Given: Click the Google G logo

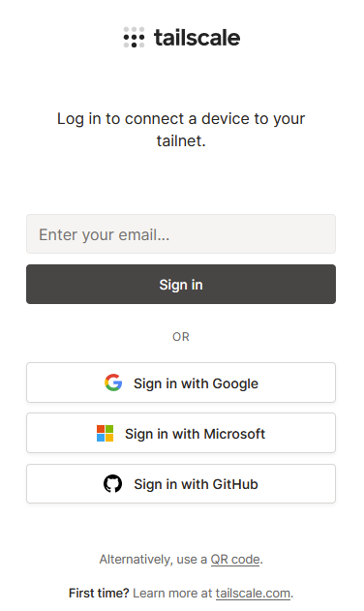Looking at the screenshot, I should [113, 382].
